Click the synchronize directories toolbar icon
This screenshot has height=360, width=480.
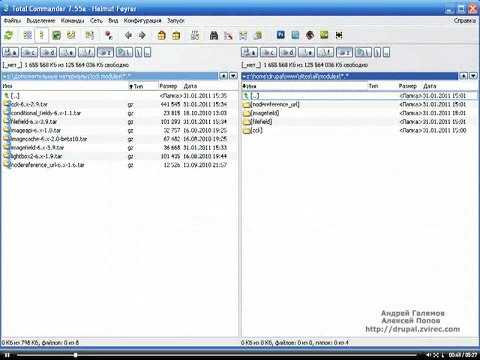[x=243, y=35]
